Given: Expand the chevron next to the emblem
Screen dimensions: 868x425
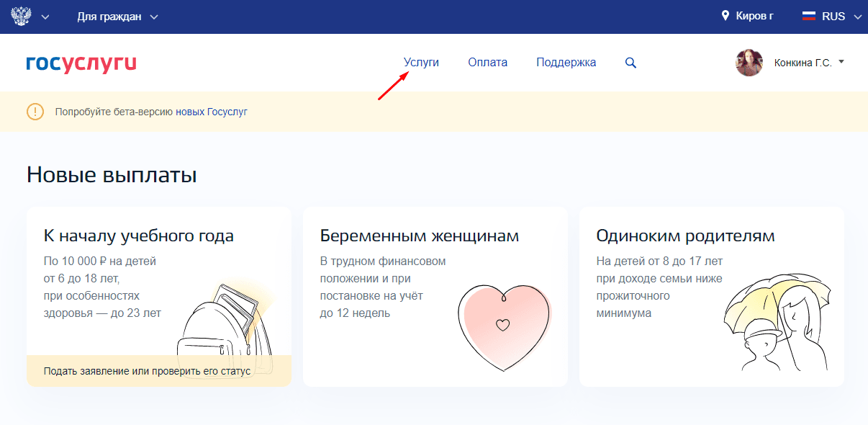Looking at the screenshot, I should [x=45, y=17].
